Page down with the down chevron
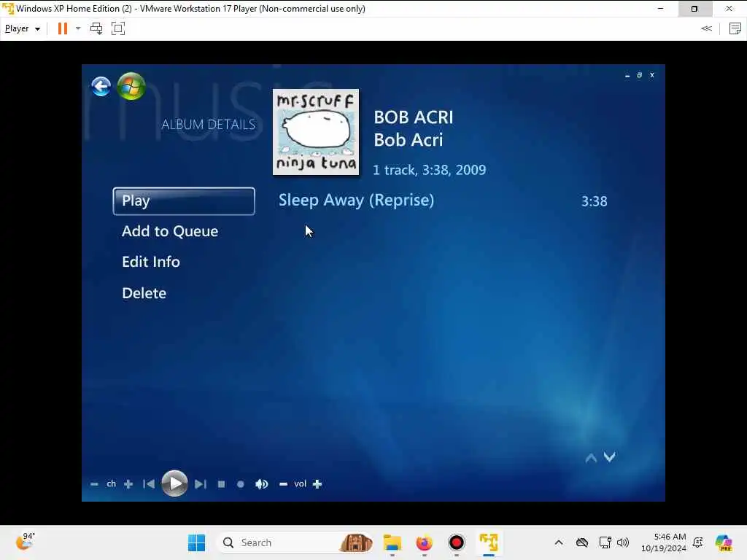Screen dimensions: 747x560 point(609,457)
